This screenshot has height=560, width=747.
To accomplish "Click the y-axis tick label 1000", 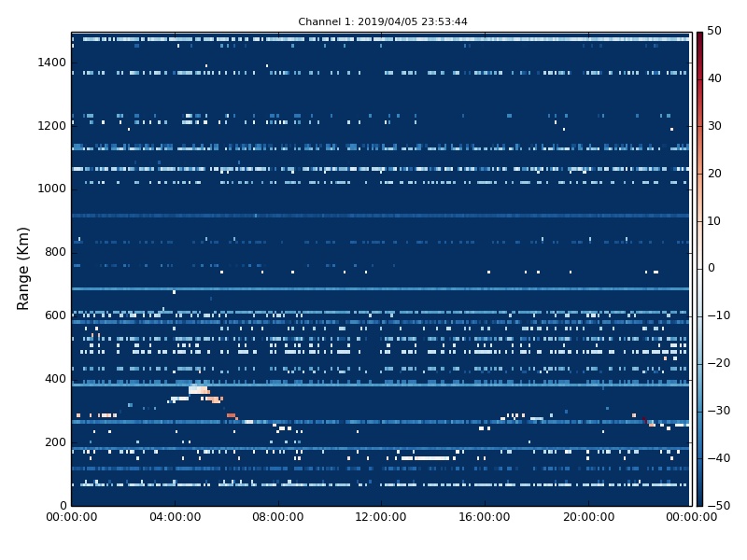I will (x=52, y=189).
